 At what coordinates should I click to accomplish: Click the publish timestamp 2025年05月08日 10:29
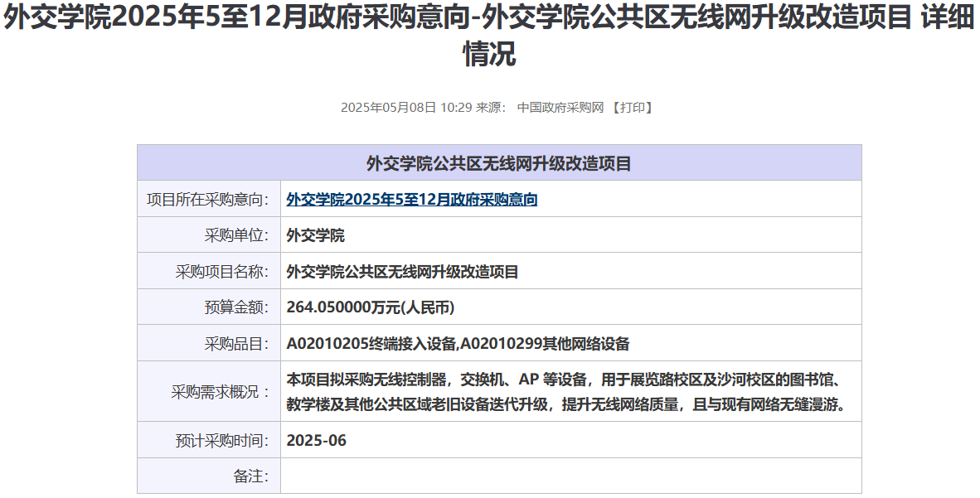pyautogui.click(x=405, y=108)
